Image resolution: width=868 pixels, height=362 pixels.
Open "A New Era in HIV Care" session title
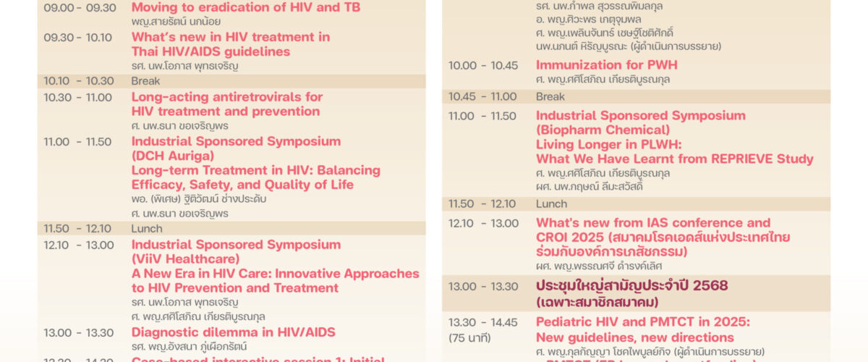275,274
